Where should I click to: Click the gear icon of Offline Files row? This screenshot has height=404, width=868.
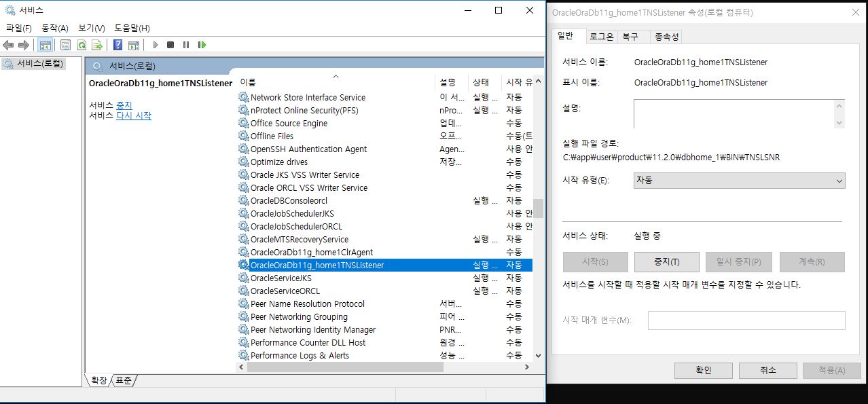[244, 136]
